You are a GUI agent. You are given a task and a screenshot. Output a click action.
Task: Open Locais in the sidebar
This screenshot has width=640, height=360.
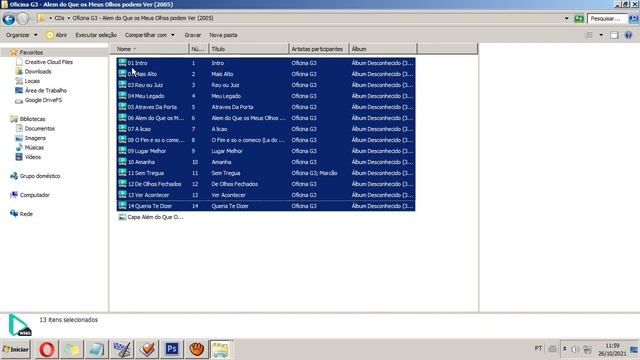(32, 81)
